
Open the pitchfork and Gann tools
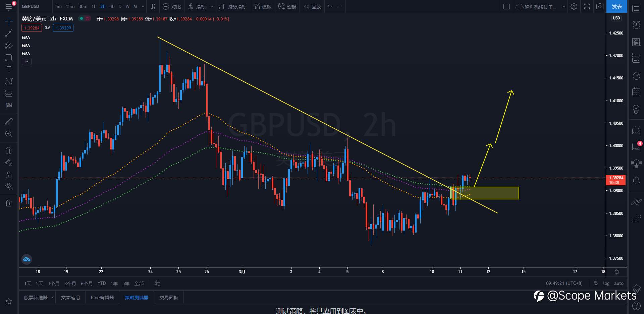[9, 45]
